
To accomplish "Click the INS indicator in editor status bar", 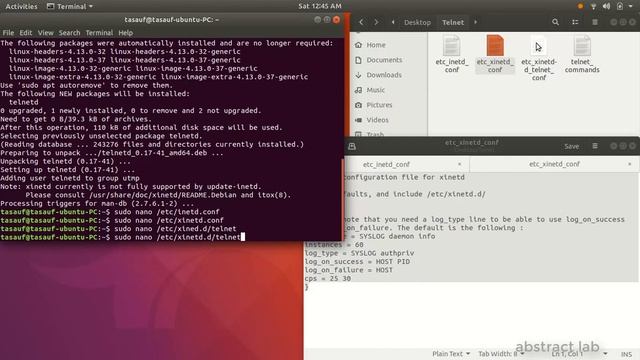I will 626,354.
